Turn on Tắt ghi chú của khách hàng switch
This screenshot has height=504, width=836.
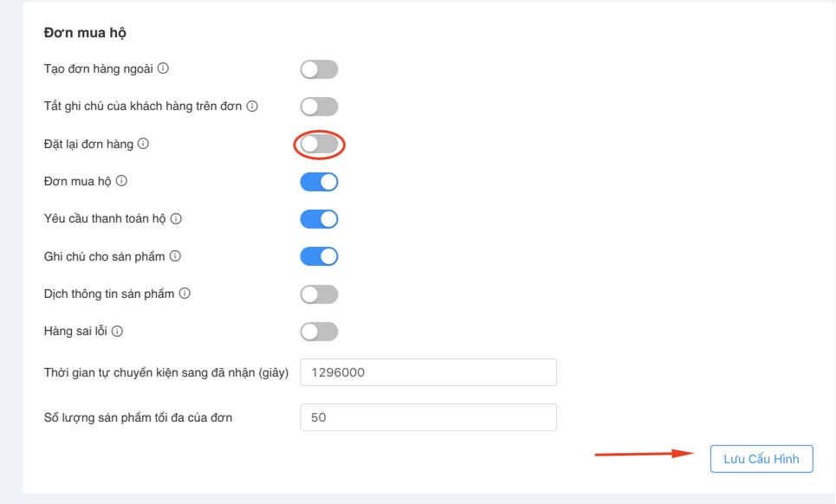(x=319, y=107)
